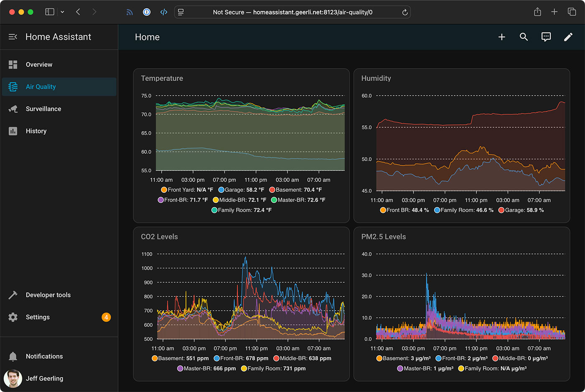585x392 pixels.
Task: Open the Surveillance menu item
Action: pyautogui.click(x=59, y=109)
